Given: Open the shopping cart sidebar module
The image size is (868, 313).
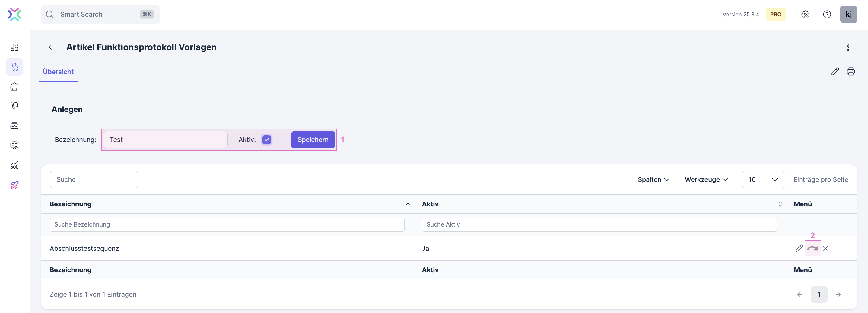Looking at the screenshot, I should [x=14, y=67].
